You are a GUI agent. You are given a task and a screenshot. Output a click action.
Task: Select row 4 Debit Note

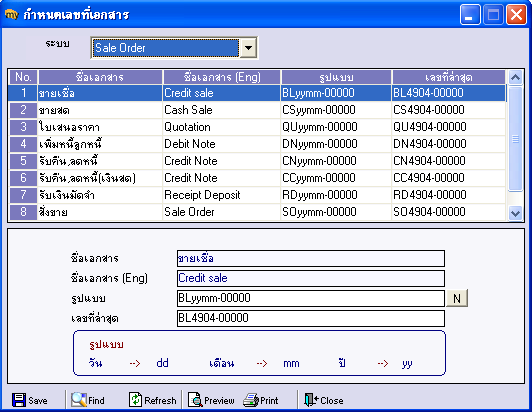(x=257, y=144)
